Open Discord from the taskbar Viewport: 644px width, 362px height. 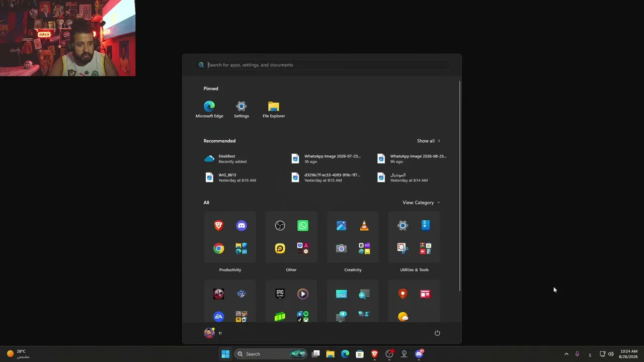click(419, 354)
